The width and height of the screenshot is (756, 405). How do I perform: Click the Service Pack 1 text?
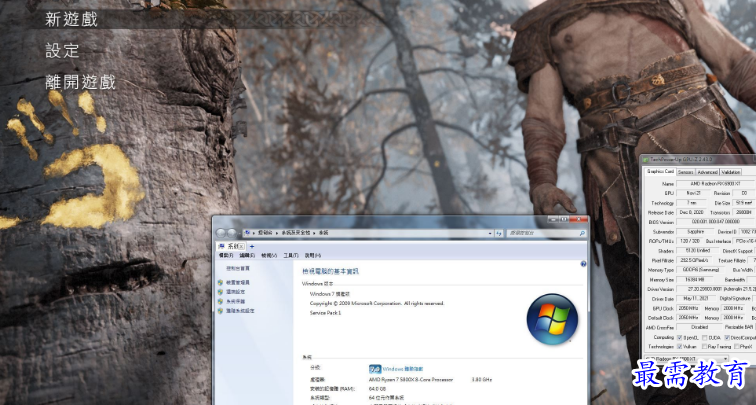point(325,313)
